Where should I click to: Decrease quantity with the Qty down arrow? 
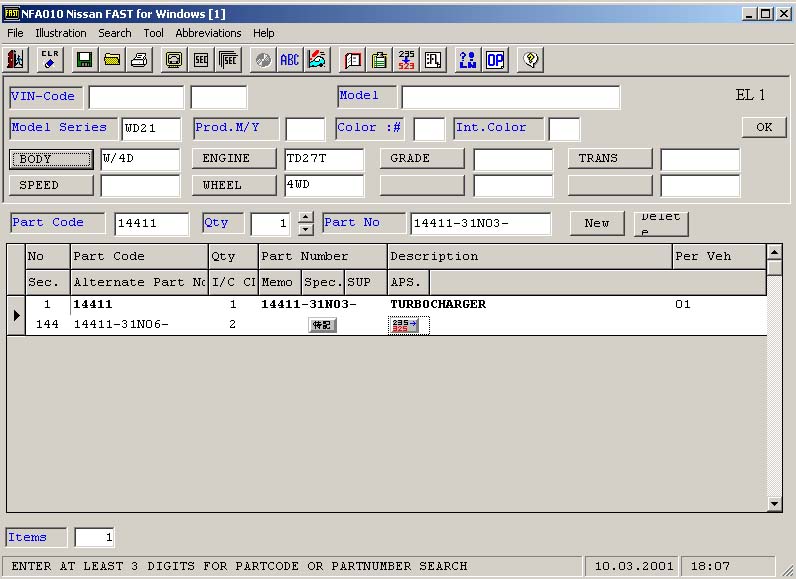(x=306, y=229)
